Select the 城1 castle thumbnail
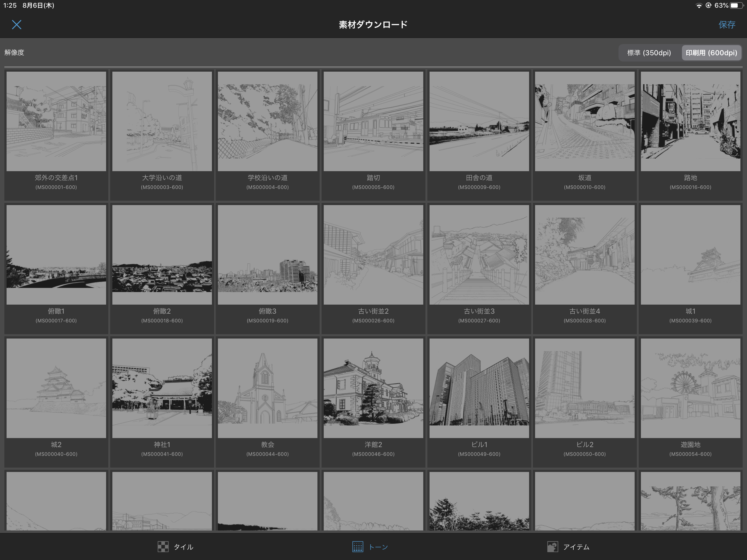Image resolution: width=747 pixels, height=560 pixels. 690,255
